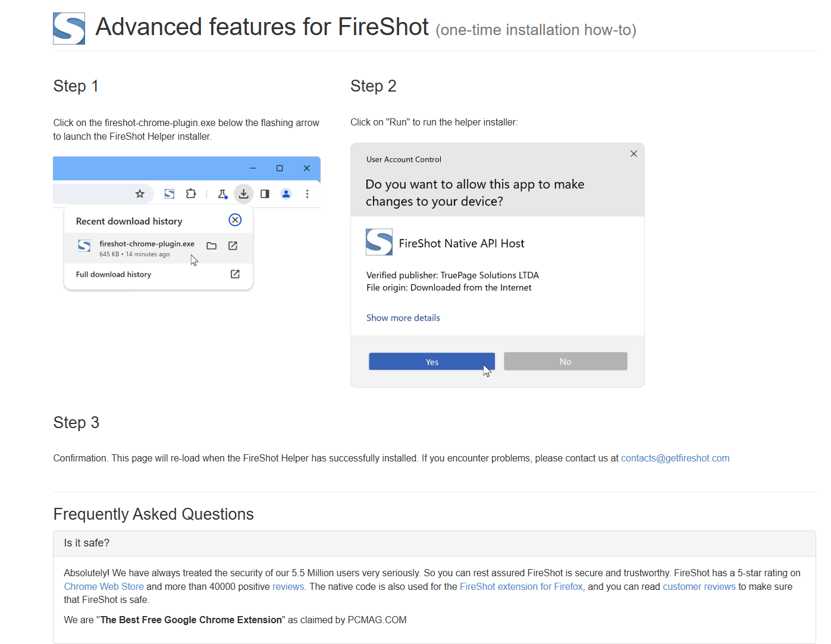Image resolution: width=831 pixels, height=644 pixels.
Task: Show fireshot-chrome-plugin.exe in folder
Action: pyautogui.click(x=211, y=246)
